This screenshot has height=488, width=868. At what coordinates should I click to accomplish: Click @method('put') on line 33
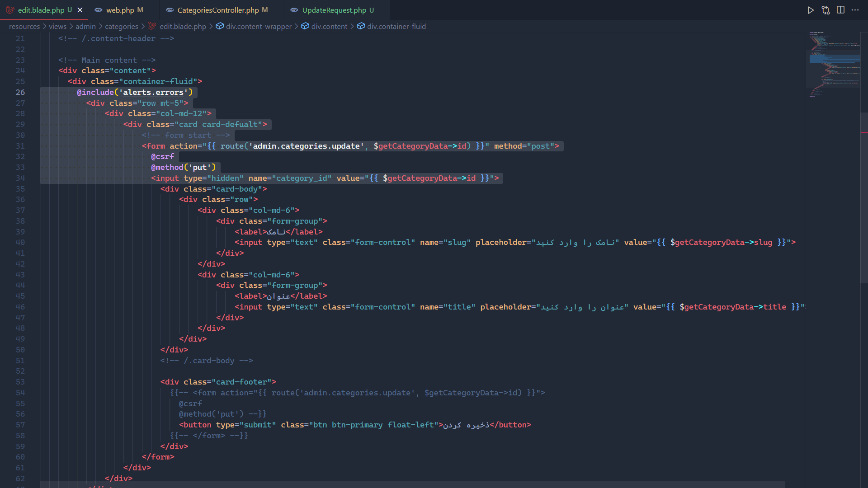[184, 167]
